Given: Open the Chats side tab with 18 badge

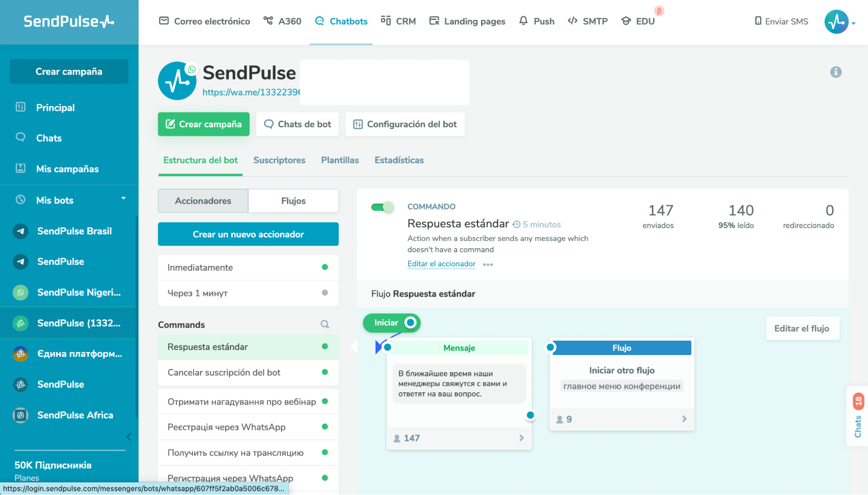Looking at the screenshot, I should pos(858,416).
